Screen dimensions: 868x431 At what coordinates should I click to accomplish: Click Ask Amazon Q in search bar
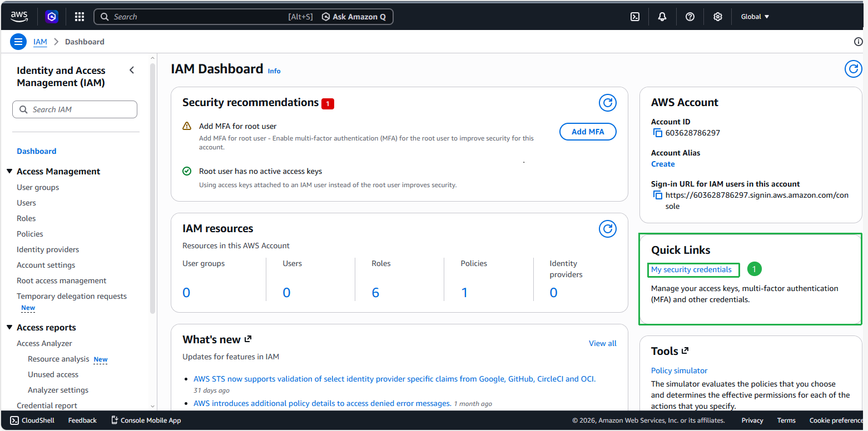(354, 17)
